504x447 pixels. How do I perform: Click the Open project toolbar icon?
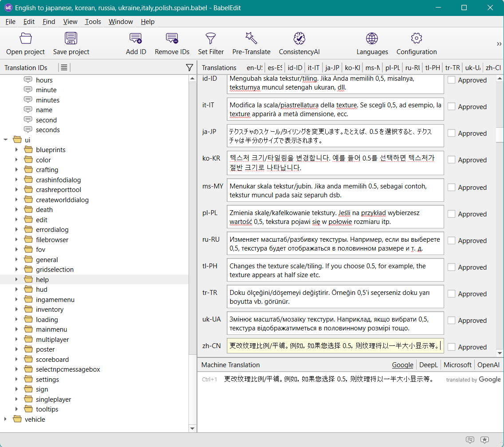26,39
